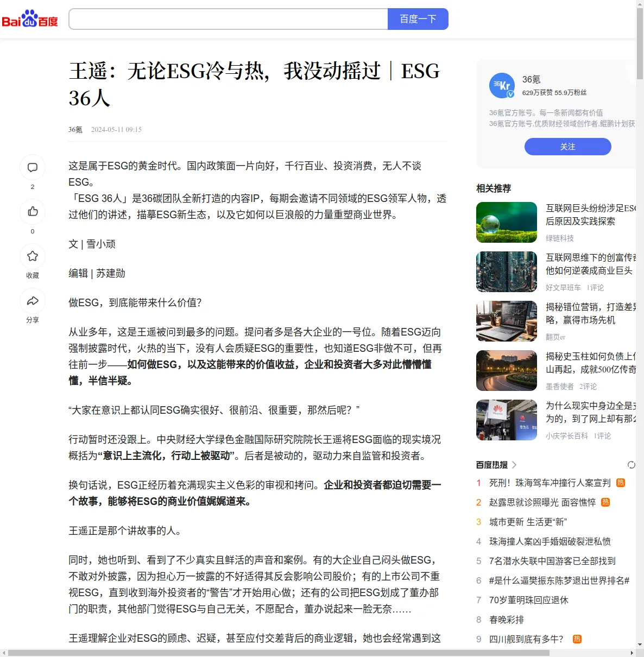Click the refresh icon beside 百度热搜
The width and height of the screenshot is (644, 657).
tap(632, 465)
